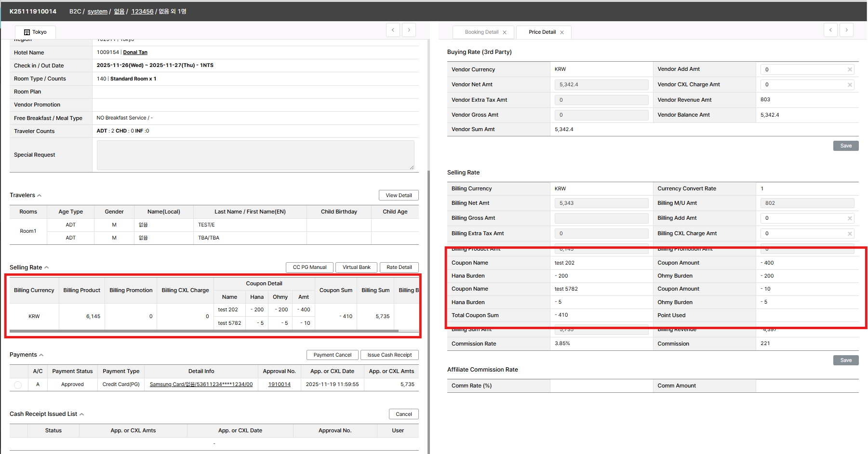The image size is (868, 454).
Task: Click the Issue Cash Receipt button
Action: [389, 355]
